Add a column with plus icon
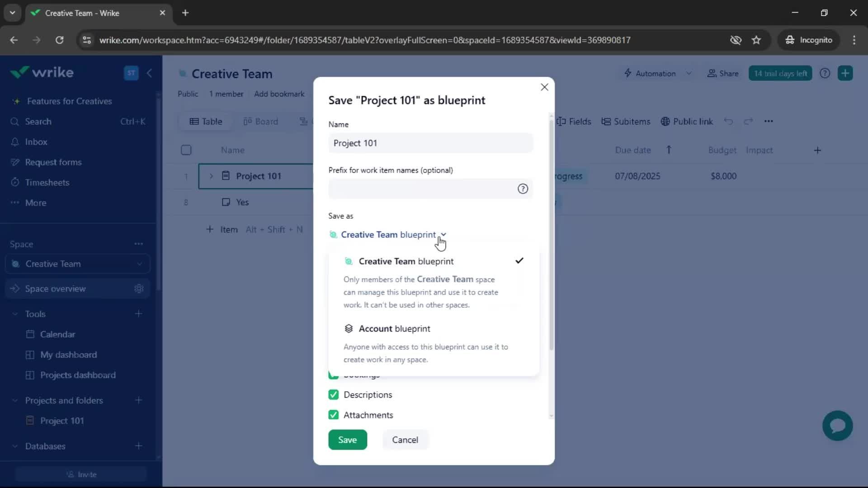Viewport: 868px width, 488px height. (x=817, y=150)
